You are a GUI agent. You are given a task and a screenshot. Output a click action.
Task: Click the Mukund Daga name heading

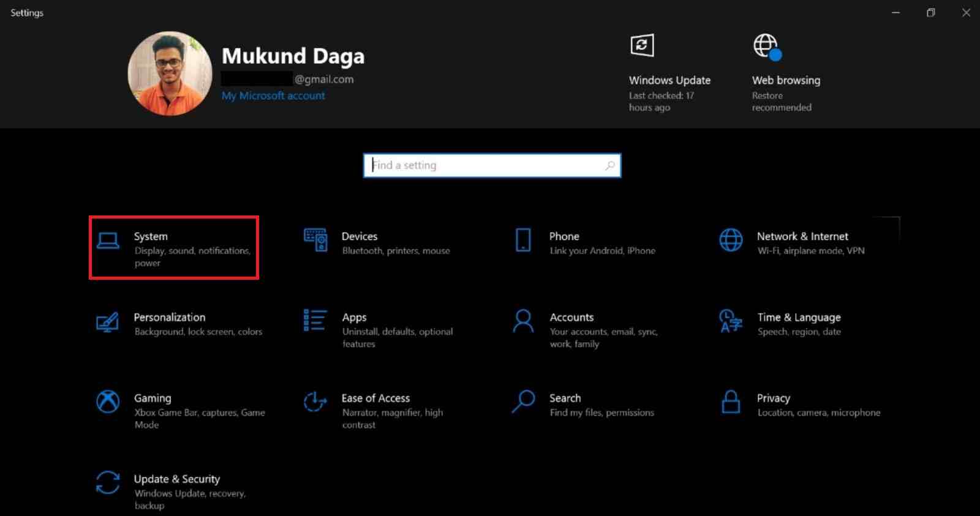(293, 56)
